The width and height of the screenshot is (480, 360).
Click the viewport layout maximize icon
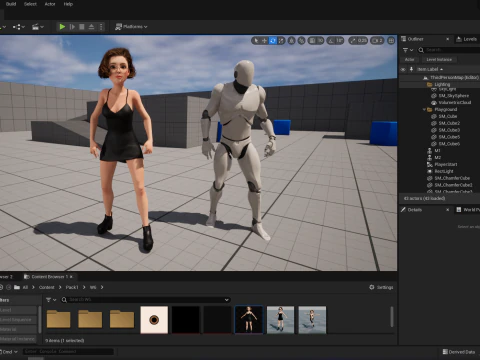pyautogui.click(x=391, y=41)
